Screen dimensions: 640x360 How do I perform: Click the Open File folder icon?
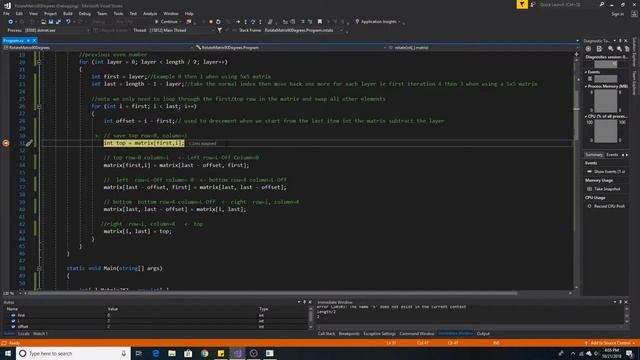43,22
